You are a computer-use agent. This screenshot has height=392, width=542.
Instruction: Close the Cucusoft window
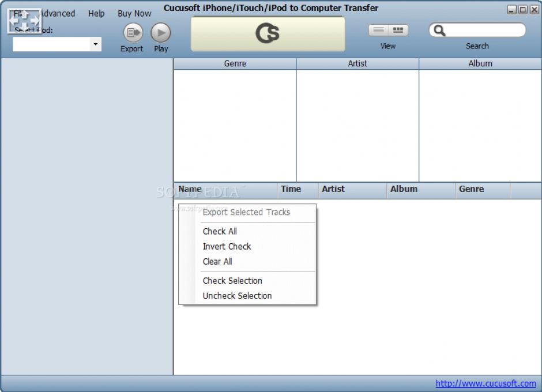click(x=535, y=10)
